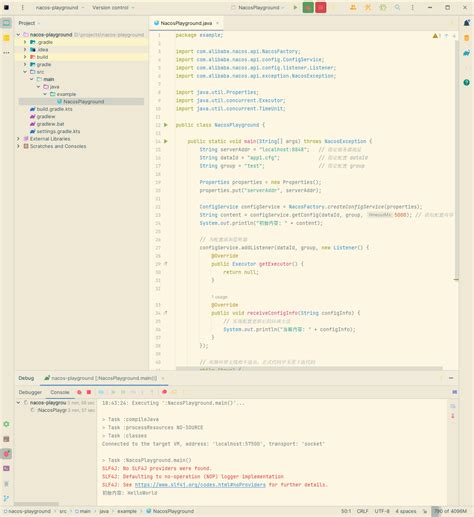Screen dimensions: 474x517
Task: Click the Rerun debug icon in console toolbar
Action: click(79, 392)
